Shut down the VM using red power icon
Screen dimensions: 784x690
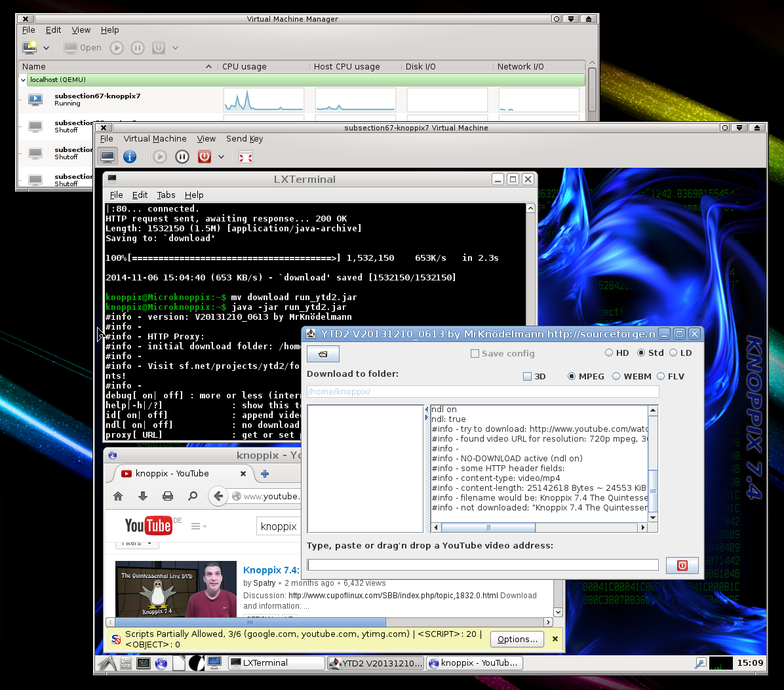click(204, 156)
